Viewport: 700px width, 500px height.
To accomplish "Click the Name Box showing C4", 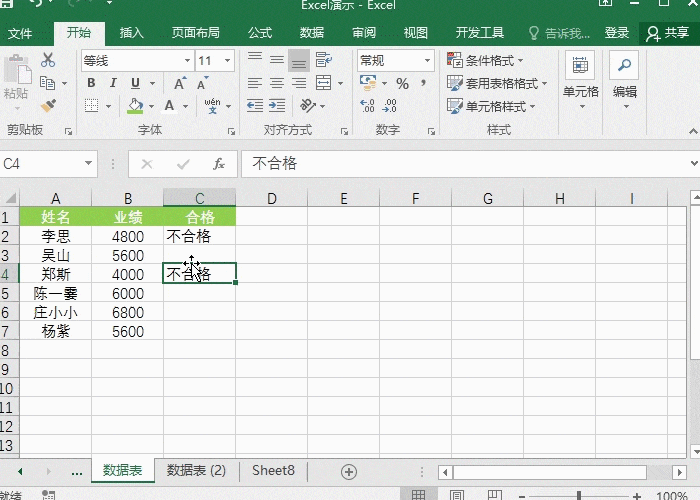I will click(40, 164).
